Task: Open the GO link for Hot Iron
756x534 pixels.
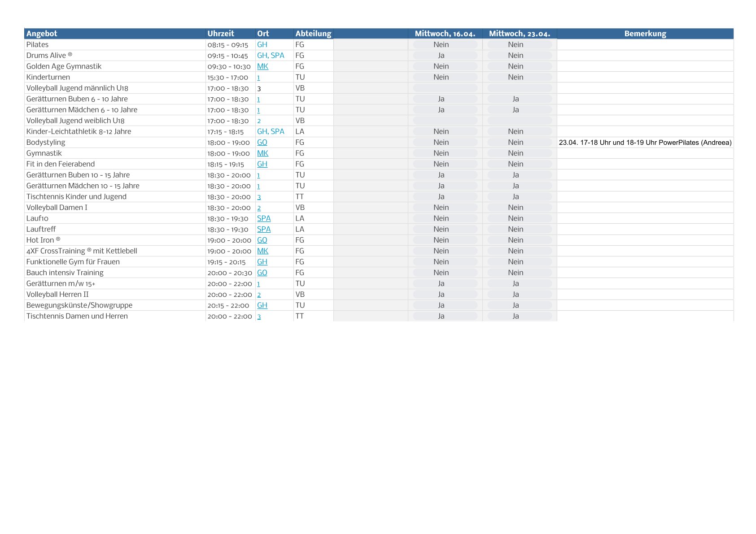Action: click(x=262, y=240)
